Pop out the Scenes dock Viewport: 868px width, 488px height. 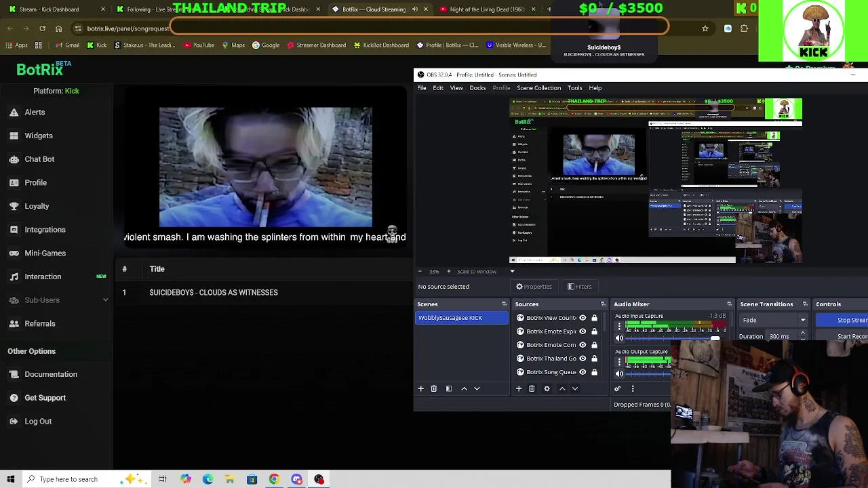504,304
